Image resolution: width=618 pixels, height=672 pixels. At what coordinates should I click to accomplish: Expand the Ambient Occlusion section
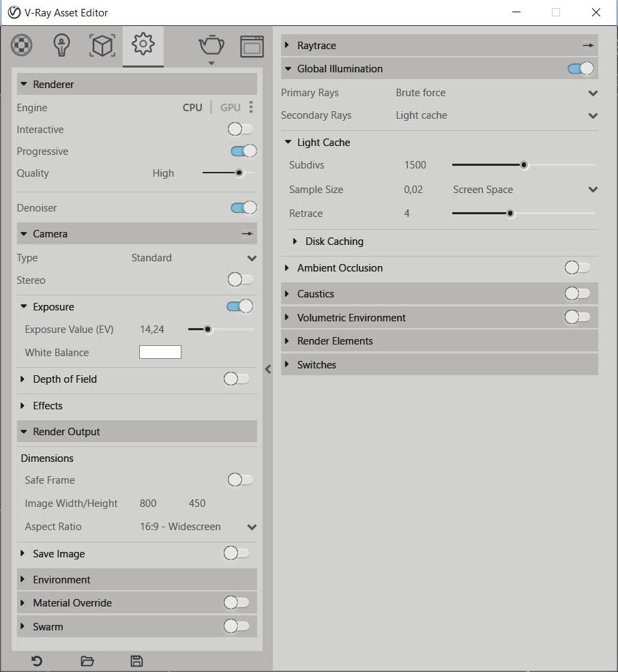coord(286,268)
